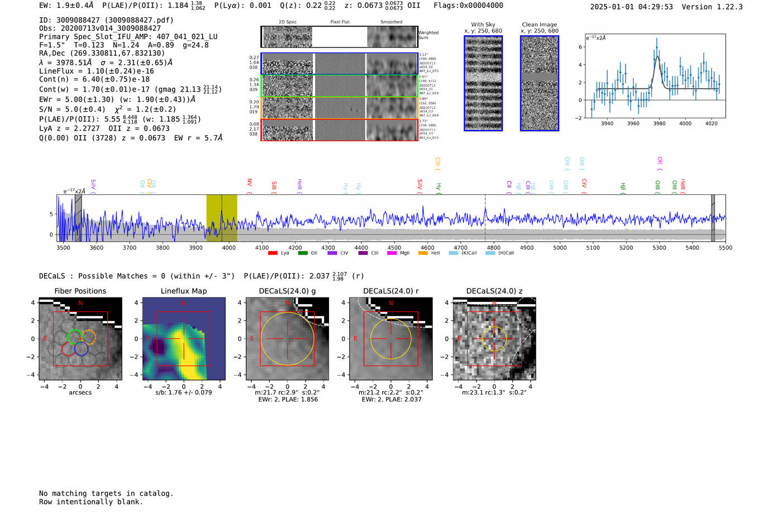Click the green Hβ line marker label
The height and width of the screenshot is (532, 782).
point(623,188)
